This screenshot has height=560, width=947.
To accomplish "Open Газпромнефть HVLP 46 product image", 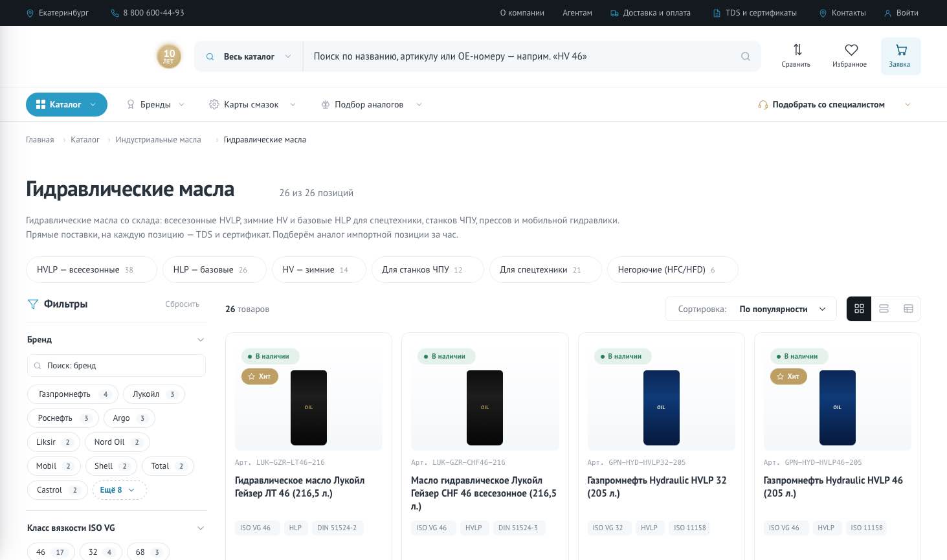I will [x=838, y=408].
